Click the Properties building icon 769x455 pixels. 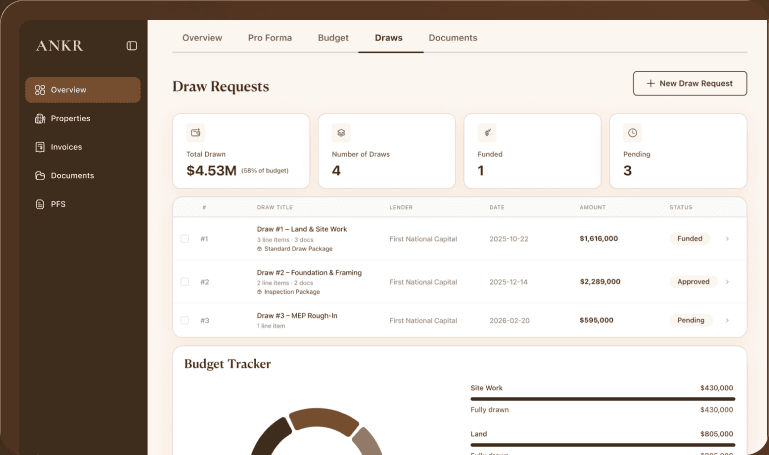(x=40, y=118)
